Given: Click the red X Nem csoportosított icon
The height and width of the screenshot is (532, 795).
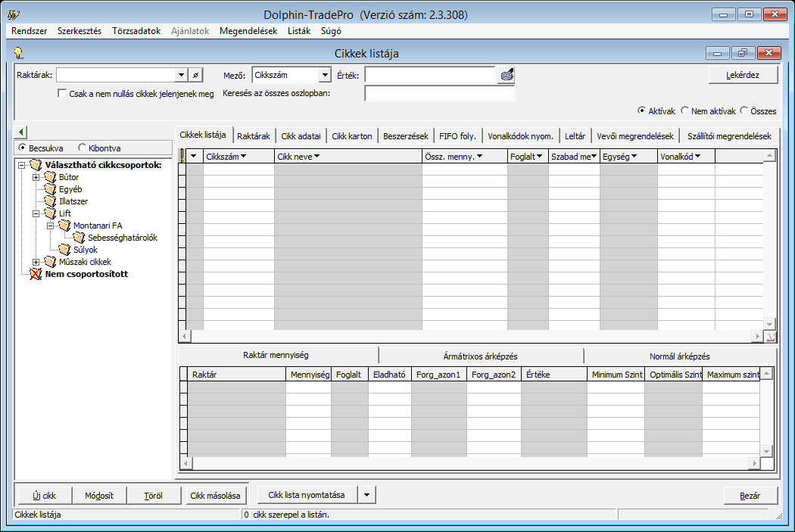Looking at the screenshot, I should (36, 274).
